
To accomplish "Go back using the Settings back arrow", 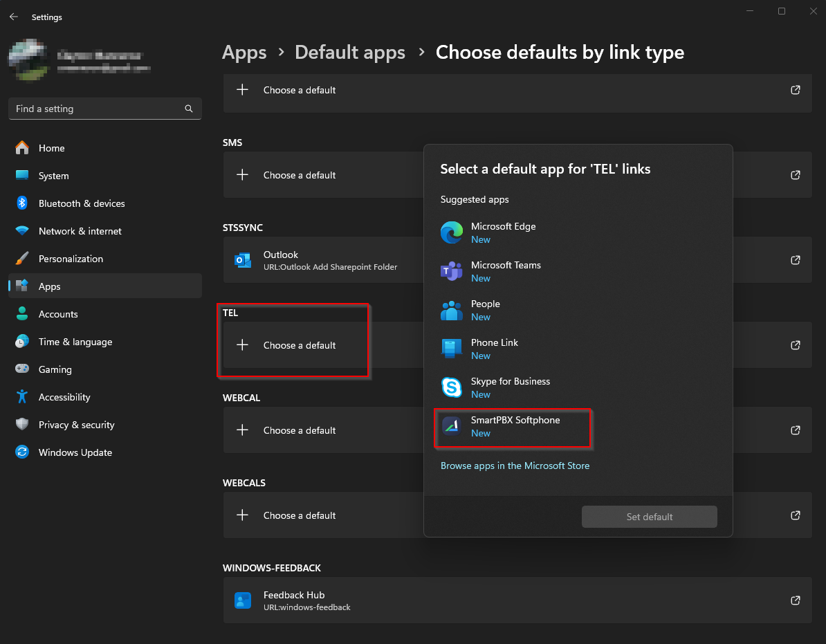I will click(x=14, y=17).
